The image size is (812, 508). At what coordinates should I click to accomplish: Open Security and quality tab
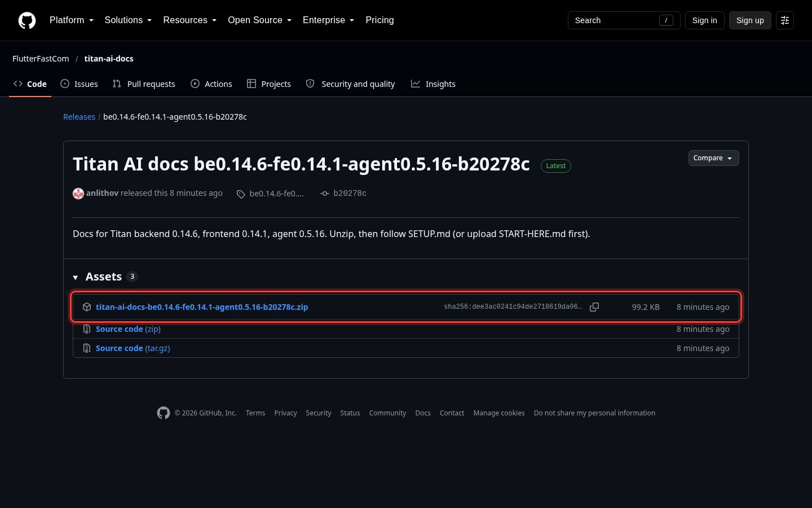coord(350,84)
